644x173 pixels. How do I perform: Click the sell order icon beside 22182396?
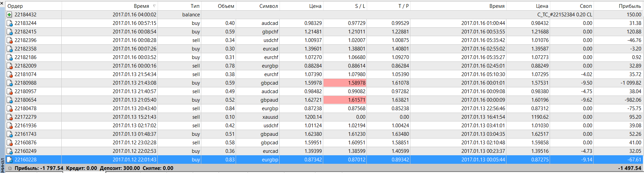10,40
